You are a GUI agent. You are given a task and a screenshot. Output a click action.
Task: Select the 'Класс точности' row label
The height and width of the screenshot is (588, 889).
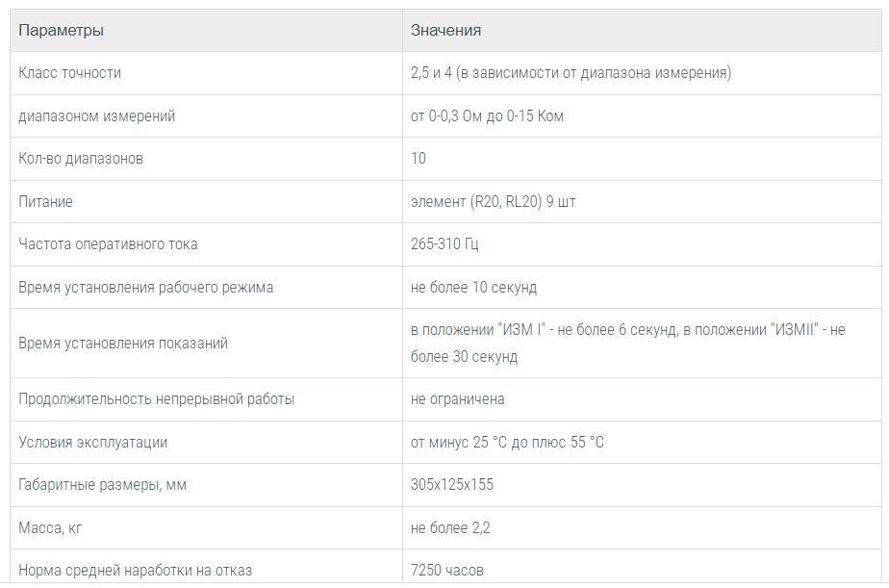(x=69, y=73)
